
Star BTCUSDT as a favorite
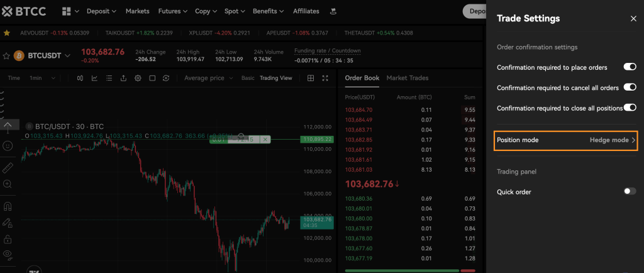pyautogui.click(x=7, y=56)
